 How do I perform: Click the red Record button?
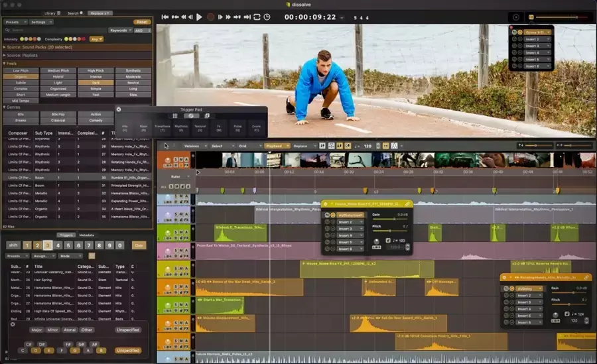210,17
